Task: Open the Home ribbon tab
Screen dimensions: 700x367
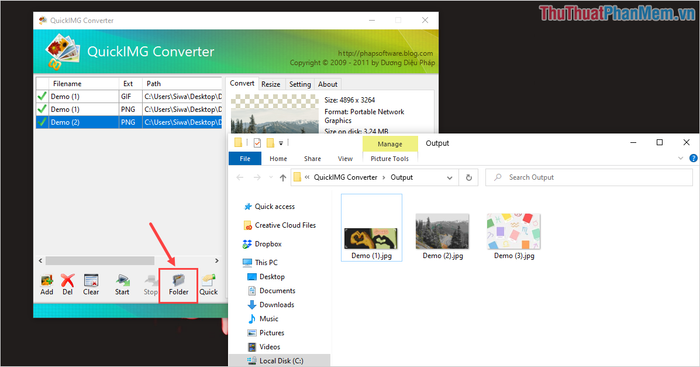Action: pos(278,158)
